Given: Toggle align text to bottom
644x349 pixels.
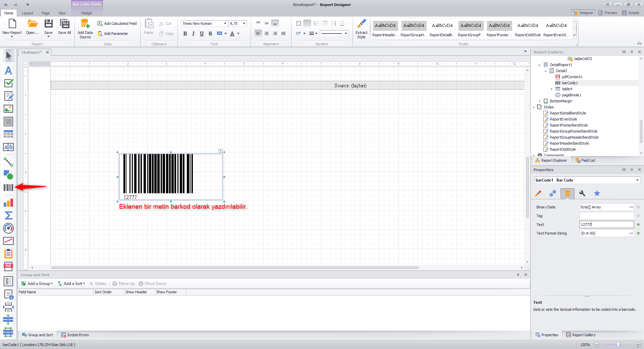Looking at the screenshot, I should pos(275,23).
